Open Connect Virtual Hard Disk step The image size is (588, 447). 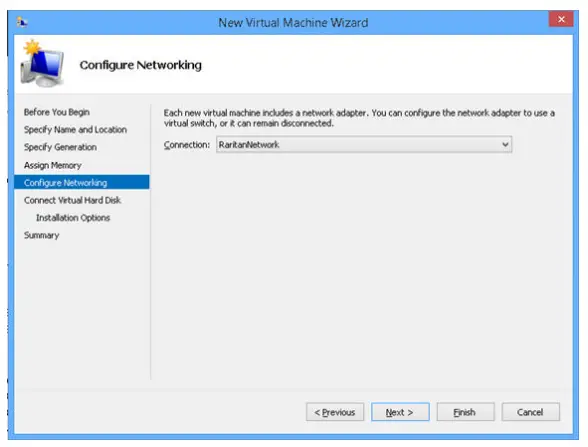(72, 200)
